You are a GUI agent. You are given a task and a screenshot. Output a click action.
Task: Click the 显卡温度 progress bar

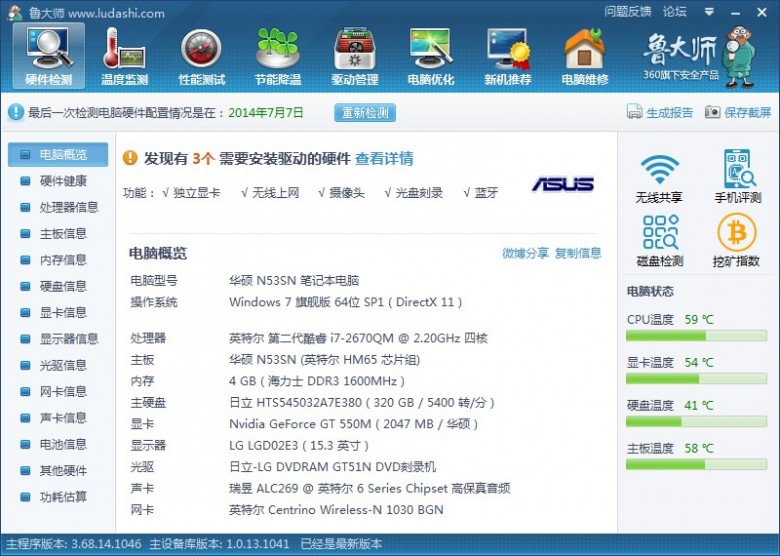(696, 379)
